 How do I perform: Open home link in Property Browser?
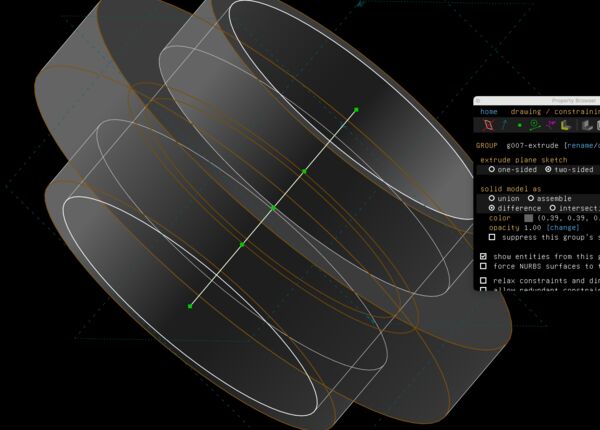coord(489,112)
